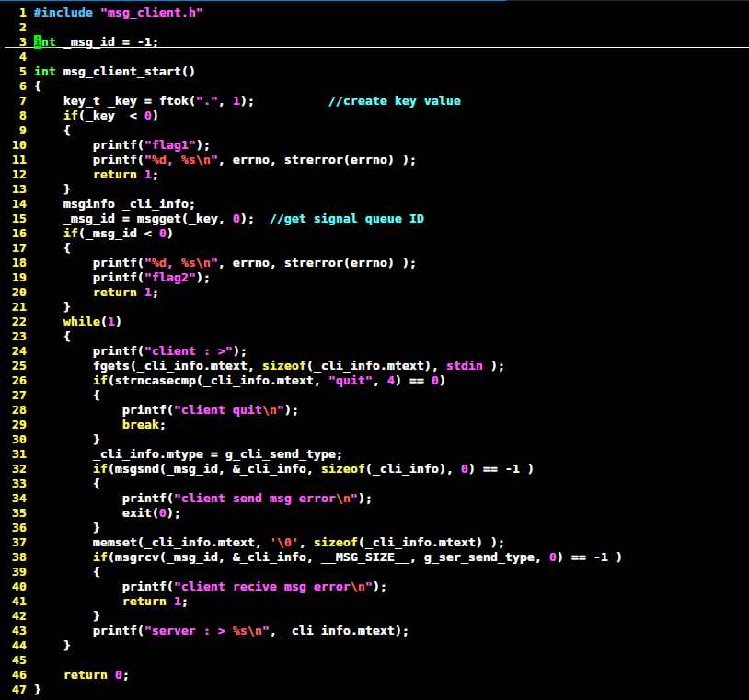The width and height of the screenshot is (749, 700).
Task: Click the 'msginfo _cli_info;' declaration
Action: pos(129,204)
